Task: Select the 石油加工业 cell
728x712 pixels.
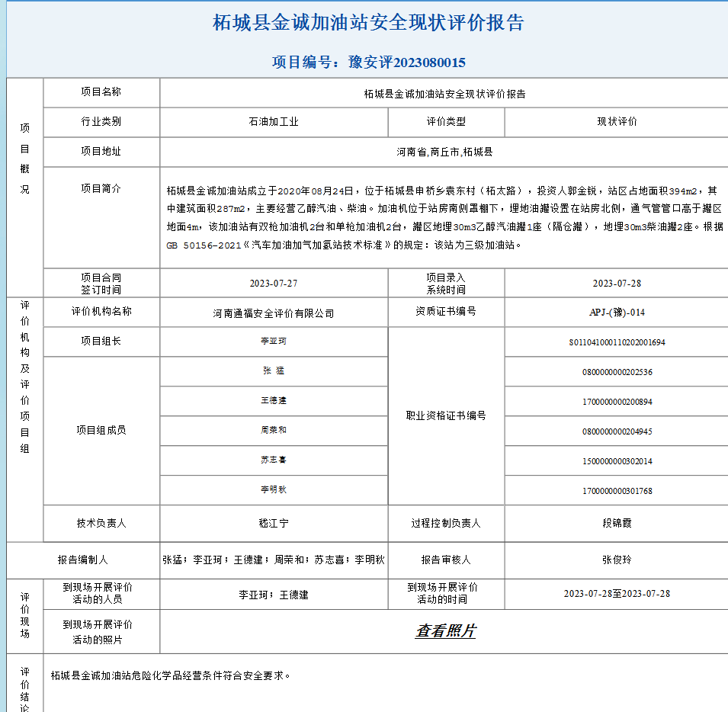Action: click(x=274, y=122)
